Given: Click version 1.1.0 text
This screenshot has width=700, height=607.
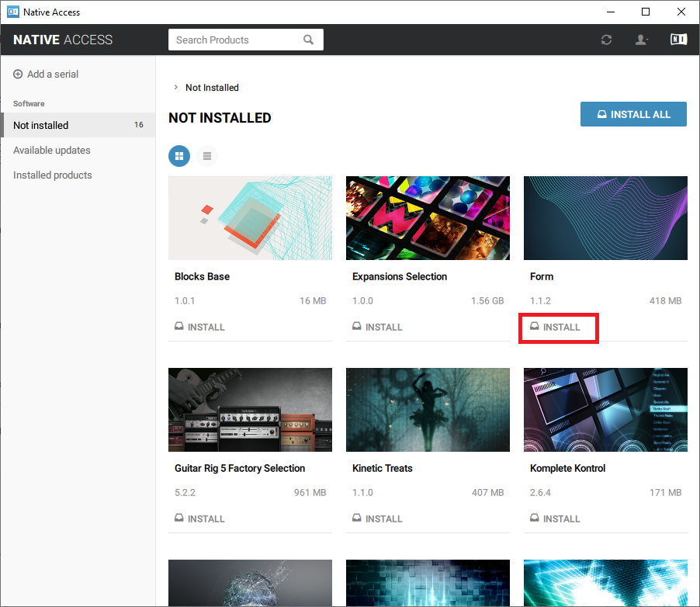Looking at the screenshot, I should click(x=362, y=493).
